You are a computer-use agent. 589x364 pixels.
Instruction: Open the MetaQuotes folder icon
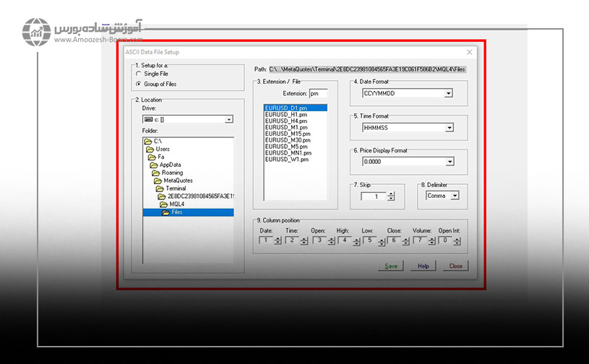pyautogui.click(x=157, y=181)
